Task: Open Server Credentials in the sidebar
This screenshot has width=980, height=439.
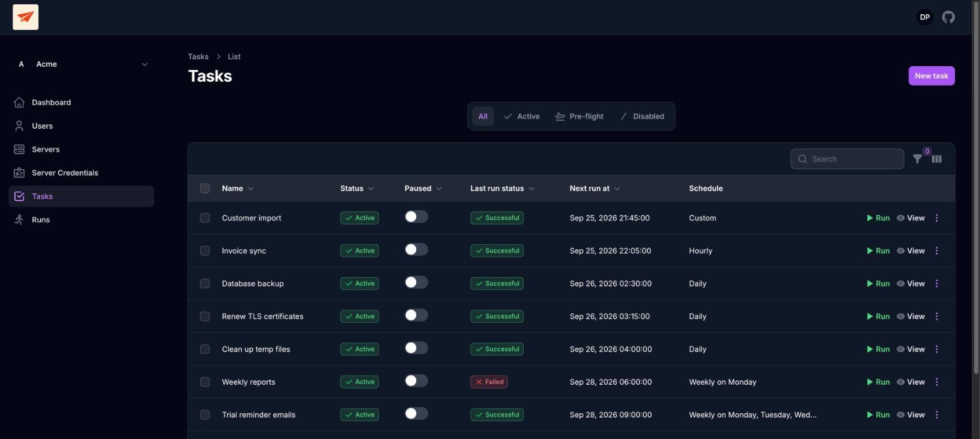Action: coord(81,173)
